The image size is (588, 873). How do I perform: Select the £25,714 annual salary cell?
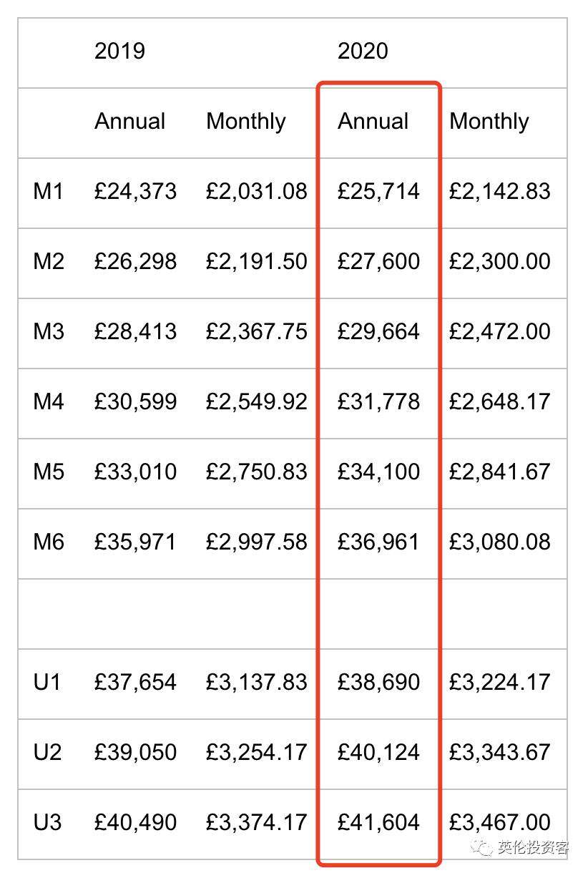pos(378,191)
